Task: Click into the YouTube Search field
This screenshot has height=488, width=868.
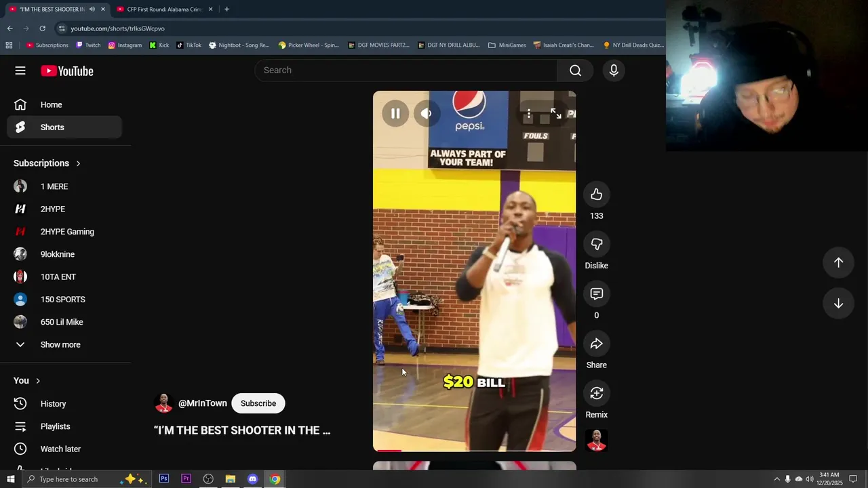Action: tap(407, 70)
